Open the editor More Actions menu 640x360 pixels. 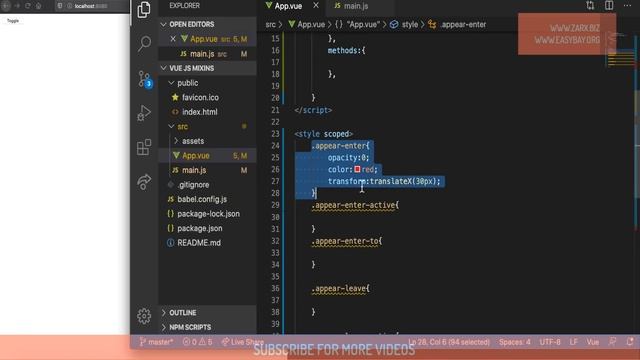pyautogui.click(x=627, y=5)
